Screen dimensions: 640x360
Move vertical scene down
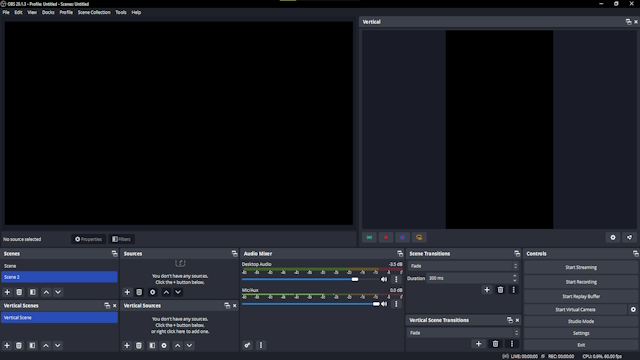tap(58, 346)
